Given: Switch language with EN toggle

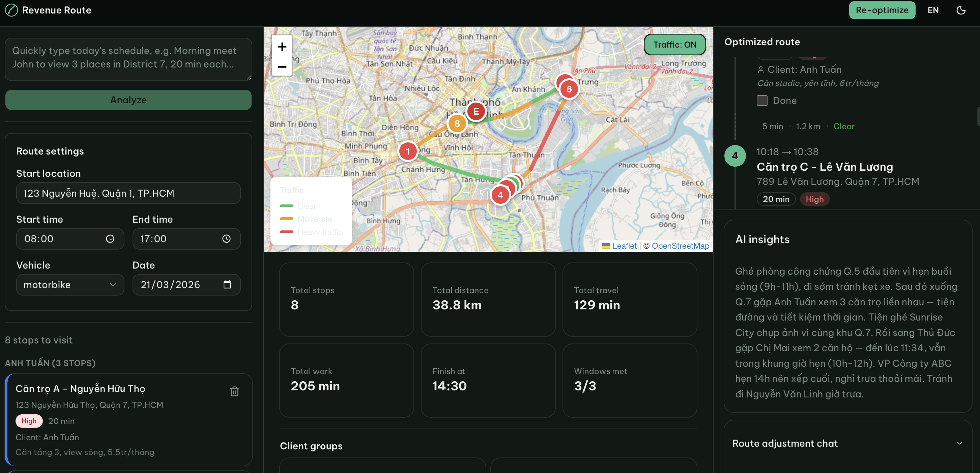Looking at the screenshot, I should point(933,10).
